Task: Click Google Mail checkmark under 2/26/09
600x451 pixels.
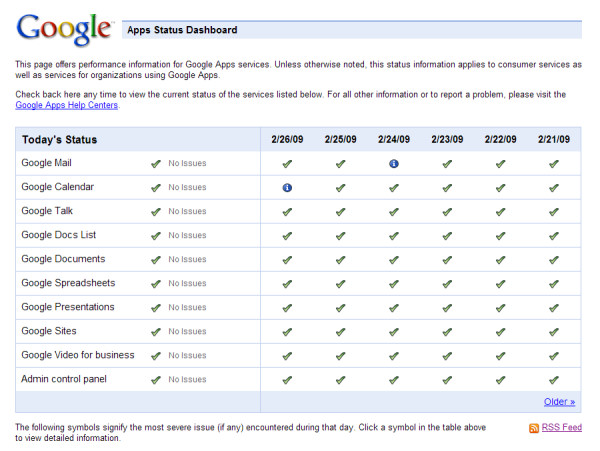Action: pyautogui.click(x=287, y=164)
